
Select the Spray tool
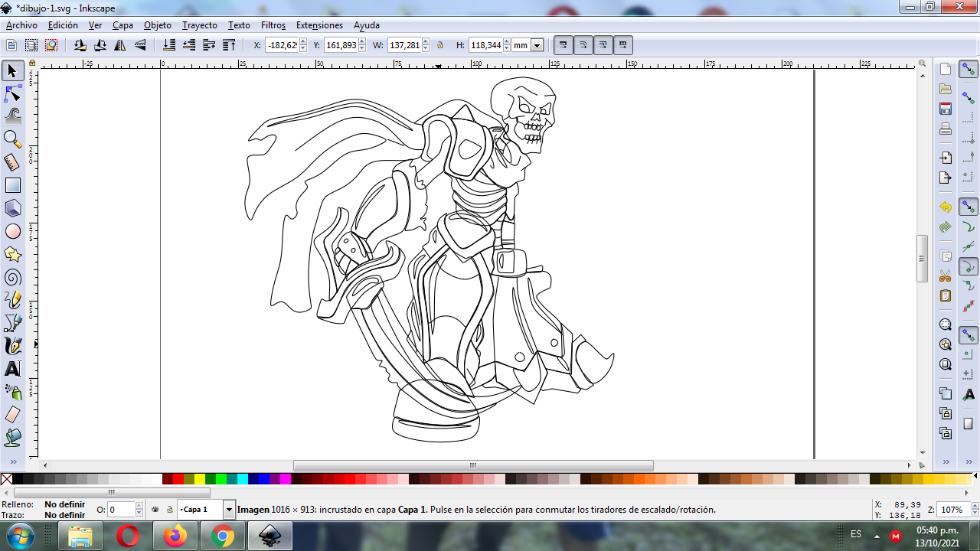pos(12,392)
